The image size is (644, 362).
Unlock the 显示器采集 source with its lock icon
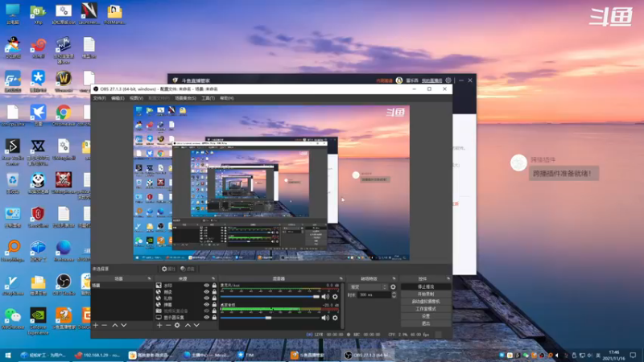point(214,317)
